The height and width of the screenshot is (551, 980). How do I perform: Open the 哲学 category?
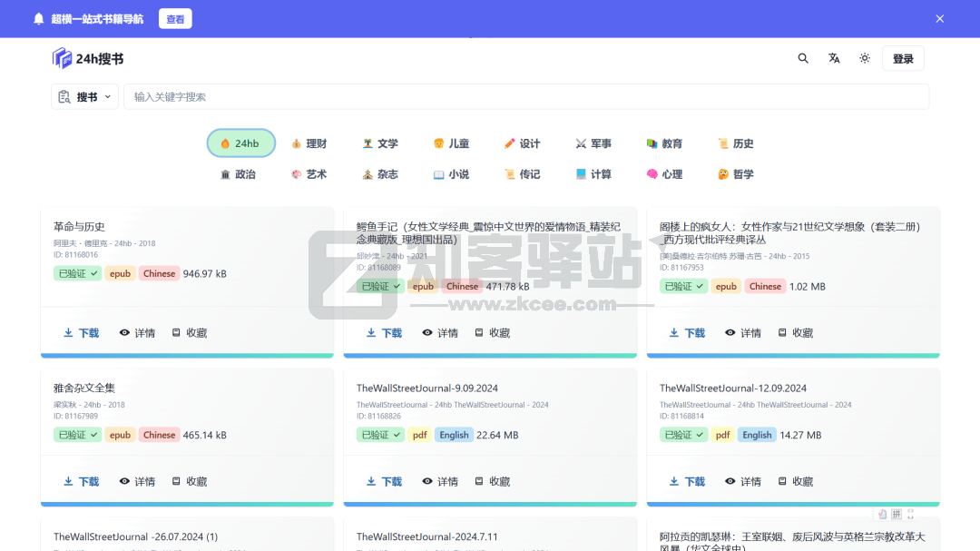(x=736, y=174)
